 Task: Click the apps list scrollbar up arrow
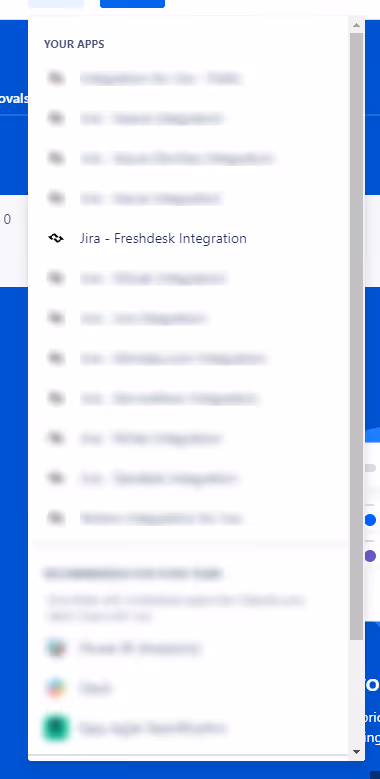[x=356, y=25]
